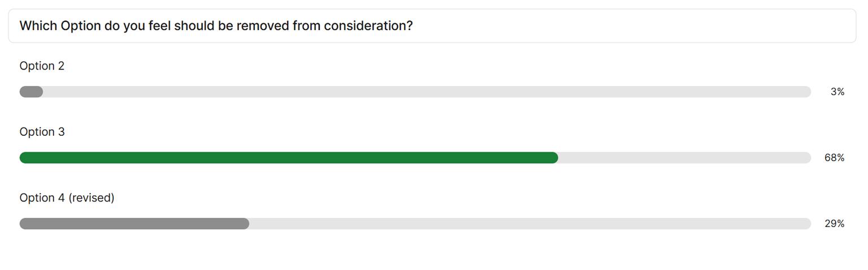
Task: Click the gray filled part of Option 4 bar
Action: coord(134,224)
